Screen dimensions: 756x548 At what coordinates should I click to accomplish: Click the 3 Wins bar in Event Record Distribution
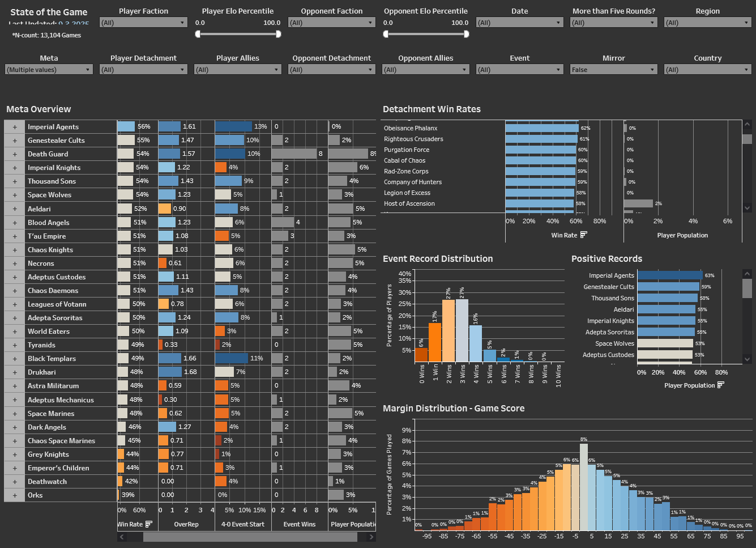[x=462, y=330]
